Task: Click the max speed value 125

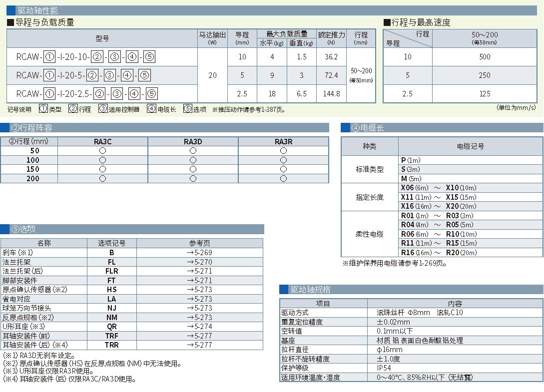Action: pyautogui.click(x=485, y=94)
